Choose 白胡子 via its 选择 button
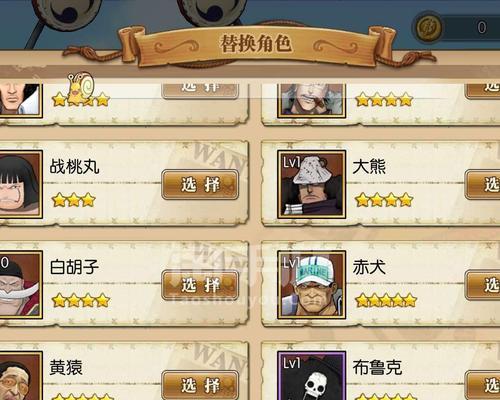 click(200, 285)
